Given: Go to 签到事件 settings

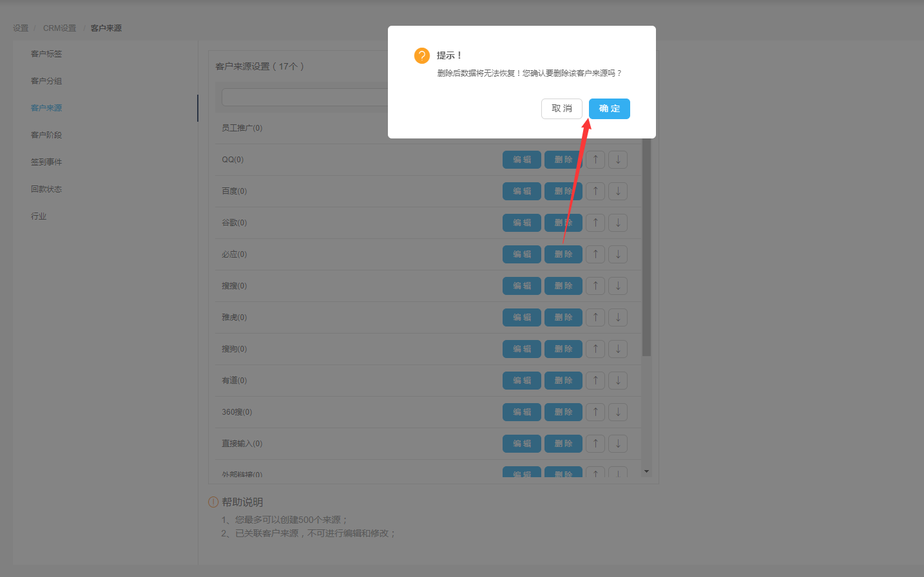Looking at the screenshot, I should tap(46, 162).
